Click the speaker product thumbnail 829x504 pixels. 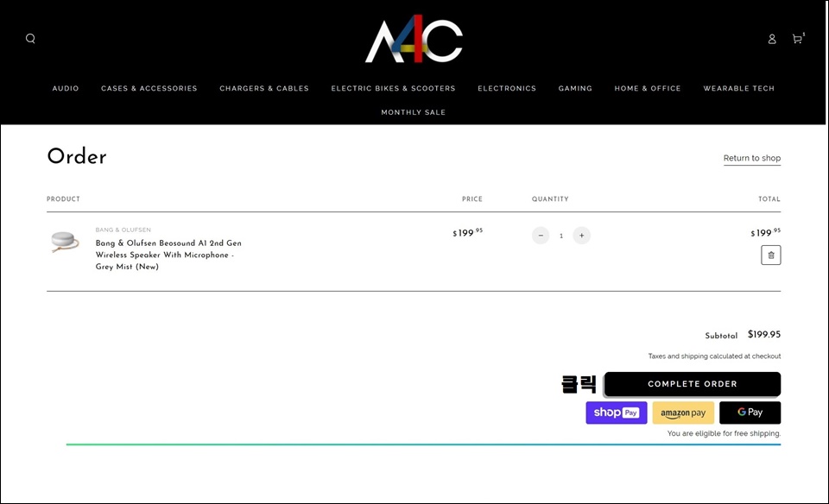(x=65, y=242)
